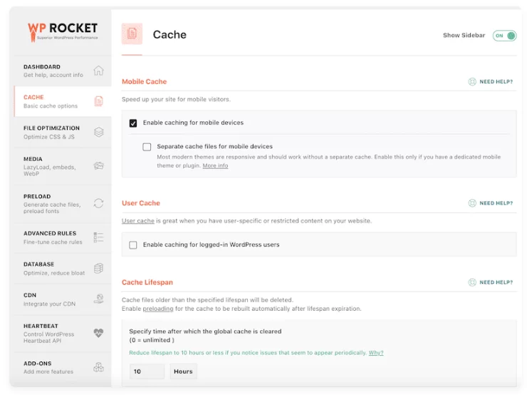Viewport: 532px width, 395px height.
Task: Open the CDN settings tab
Action: [x=63, y=299]
